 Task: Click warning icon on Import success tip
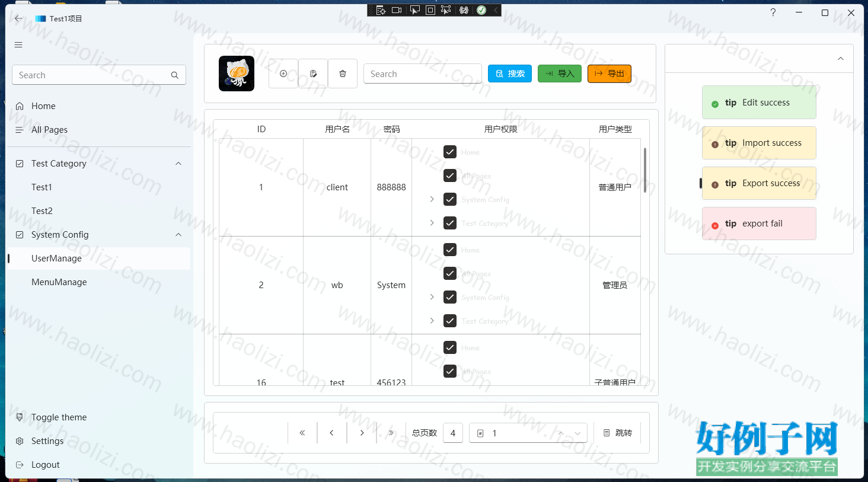coord(715,144)
